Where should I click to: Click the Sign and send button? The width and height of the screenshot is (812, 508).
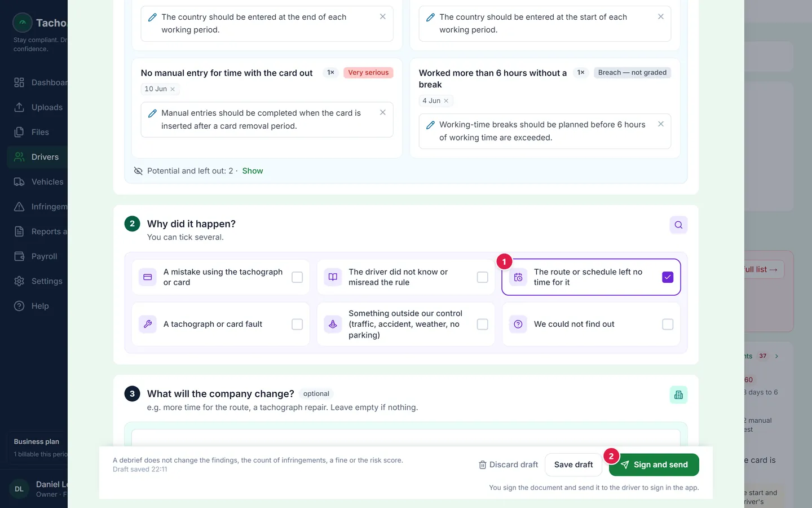[654, 465]
